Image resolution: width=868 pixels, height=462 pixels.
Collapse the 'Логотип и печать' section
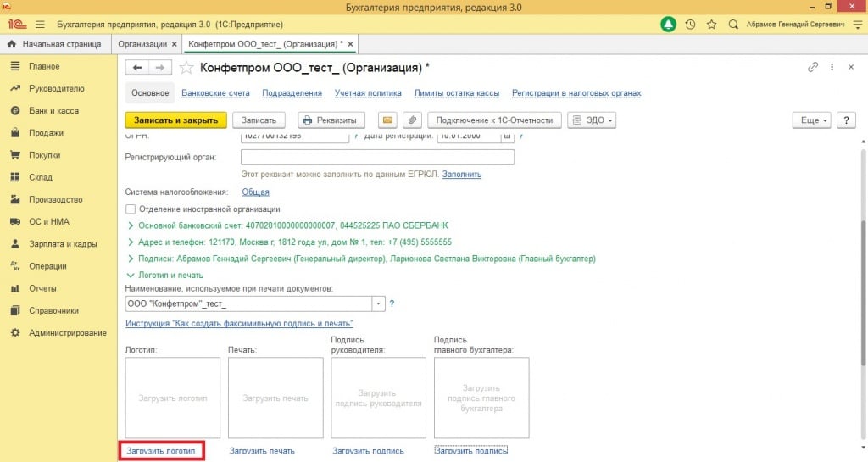click(x=130, y=275)
